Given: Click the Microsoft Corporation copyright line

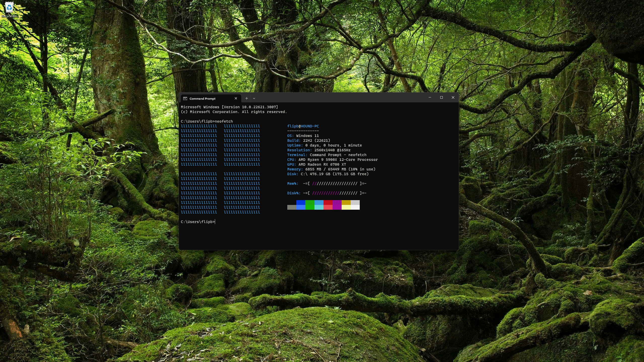Looking at the screenshot, I should [x=234, y=112].
